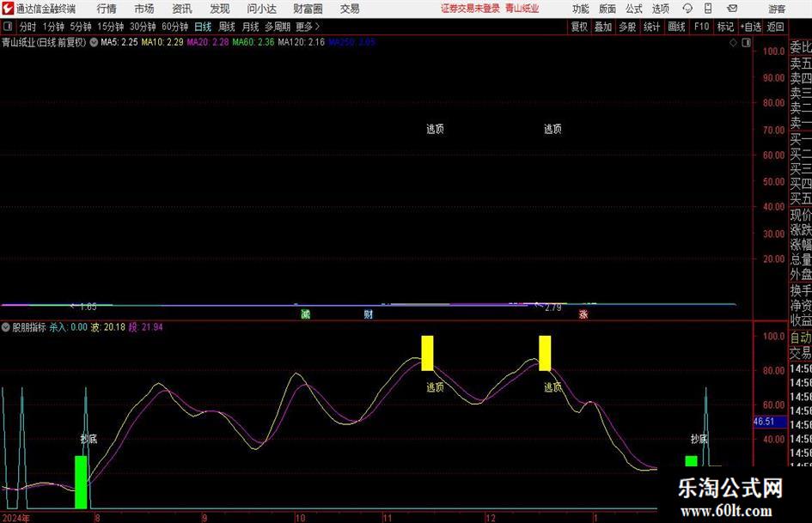Click the 通达信 red logo icon
Viewport: 812px width, 523px height.
click(8, 9)
